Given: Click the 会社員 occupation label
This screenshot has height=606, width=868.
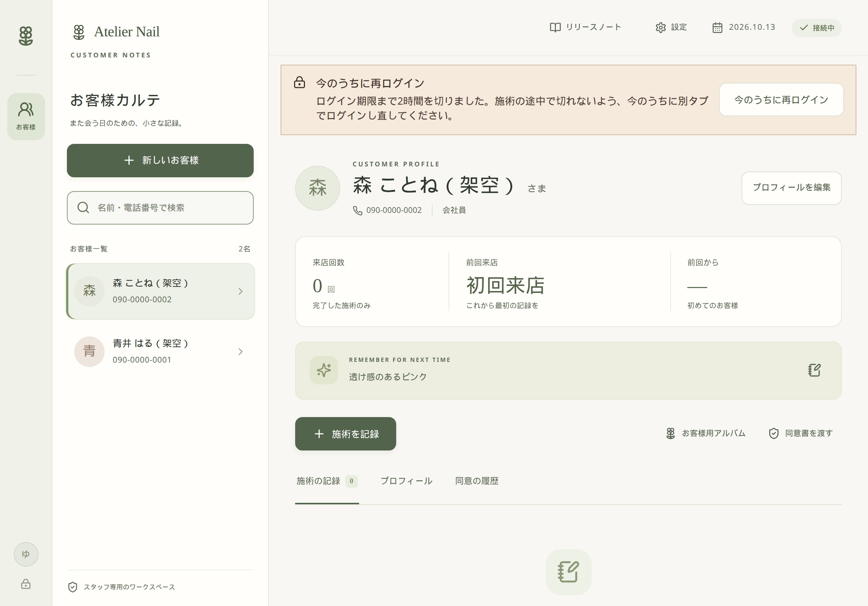Looking at the screenshot, I should pyautogui.click(x=454, y=210).
